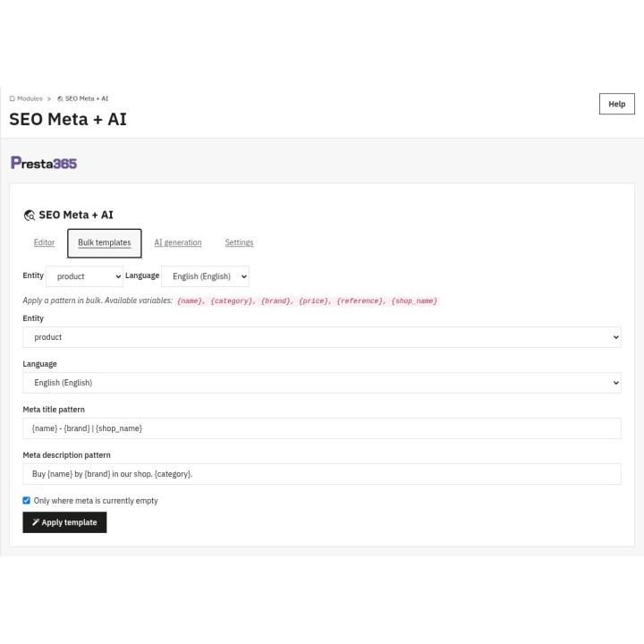Click the Help button
This screenshot has width=644, height=644.
pos(616,104)
